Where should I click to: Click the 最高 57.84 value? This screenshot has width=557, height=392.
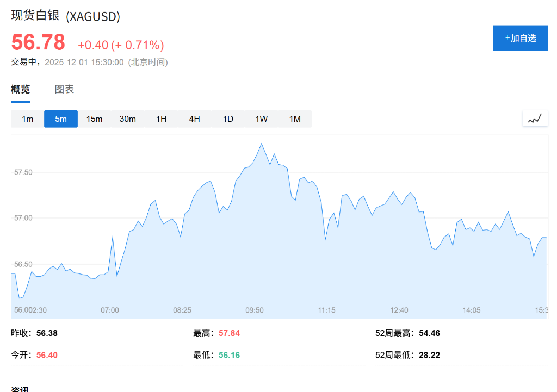[229, 333]
